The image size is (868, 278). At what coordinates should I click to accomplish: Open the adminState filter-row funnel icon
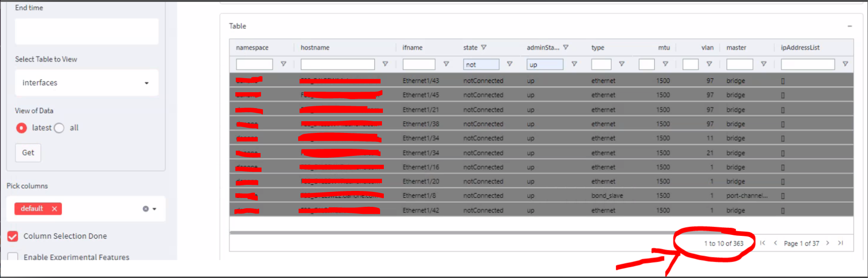574,64
